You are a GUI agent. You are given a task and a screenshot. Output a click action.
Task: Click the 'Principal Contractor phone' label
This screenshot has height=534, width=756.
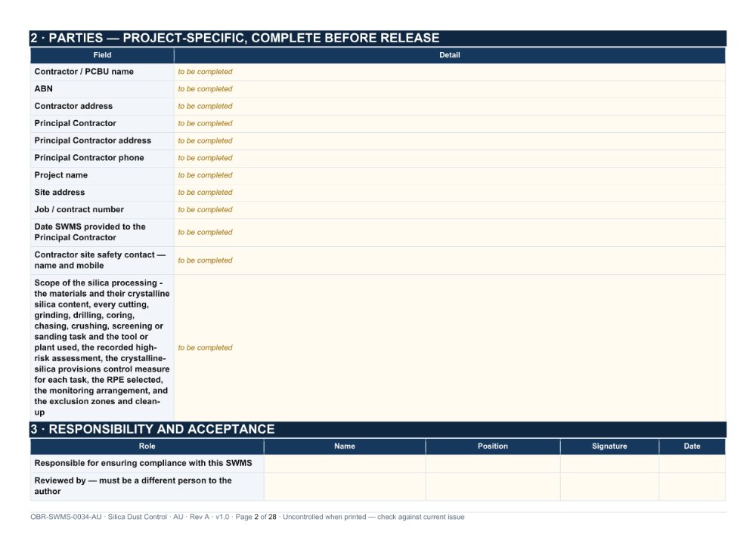pyautogui.click(x=89, y=158)
